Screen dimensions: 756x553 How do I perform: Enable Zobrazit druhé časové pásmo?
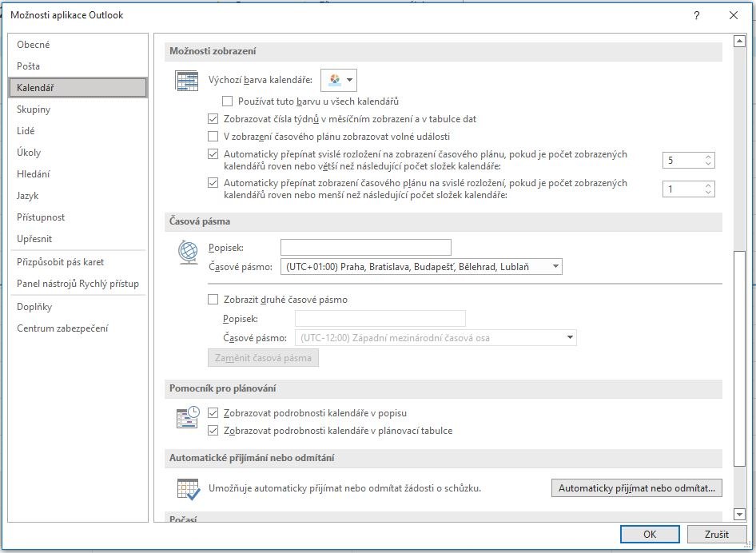213,300
